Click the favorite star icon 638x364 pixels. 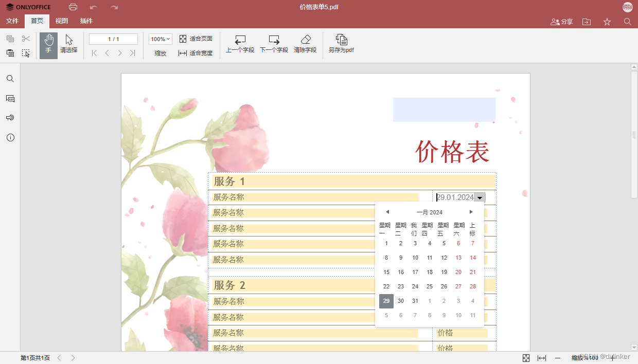click(607, 22)
